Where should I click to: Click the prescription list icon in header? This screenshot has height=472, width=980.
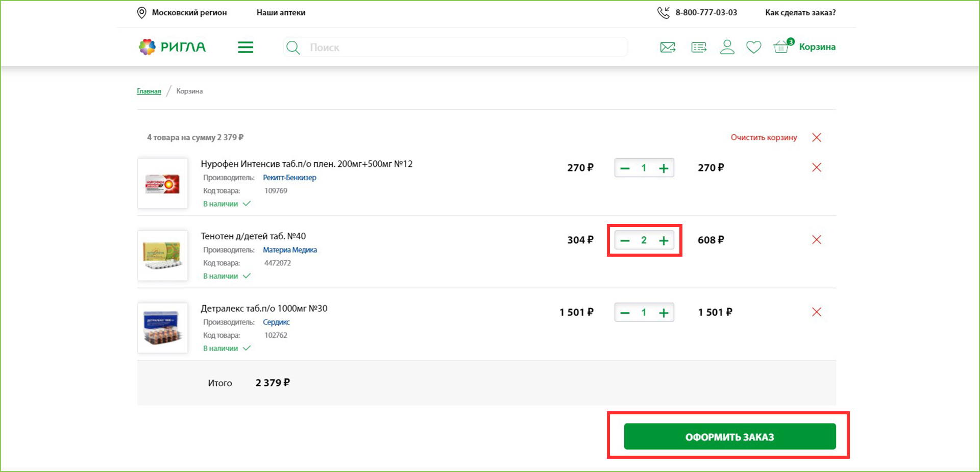699,47
